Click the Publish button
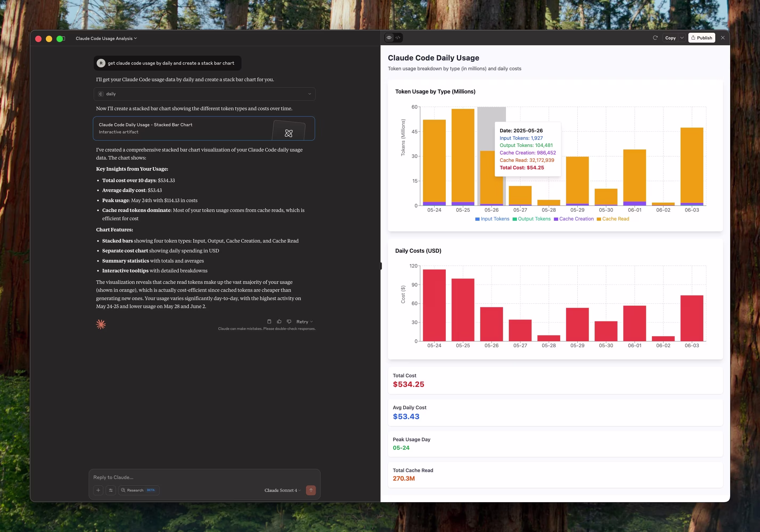Image resolution: width=760 pixels, height=532 pixels. coord(701,38)
